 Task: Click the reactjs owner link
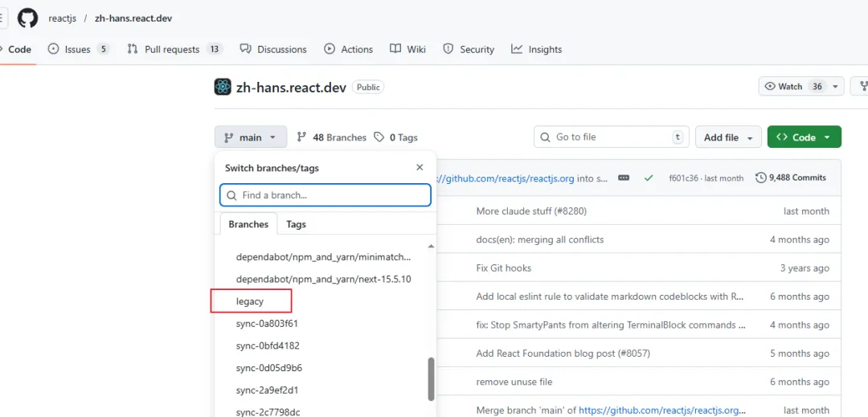(62, 18)
